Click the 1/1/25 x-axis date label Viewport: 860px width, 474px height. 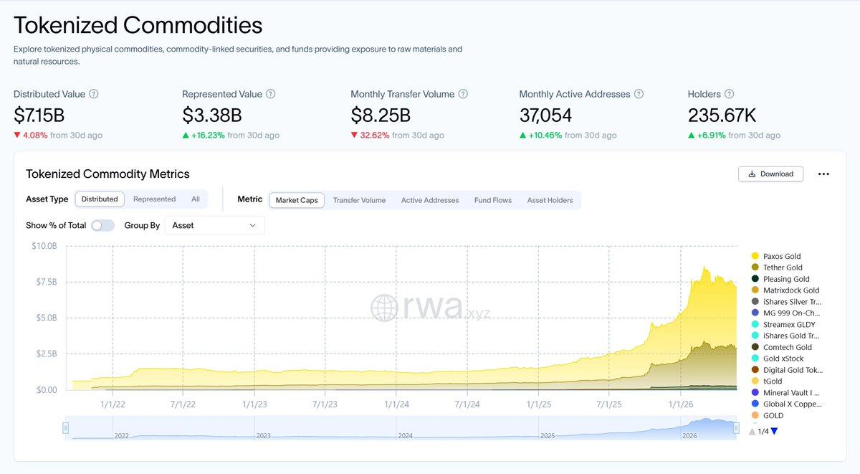[538, 404]
